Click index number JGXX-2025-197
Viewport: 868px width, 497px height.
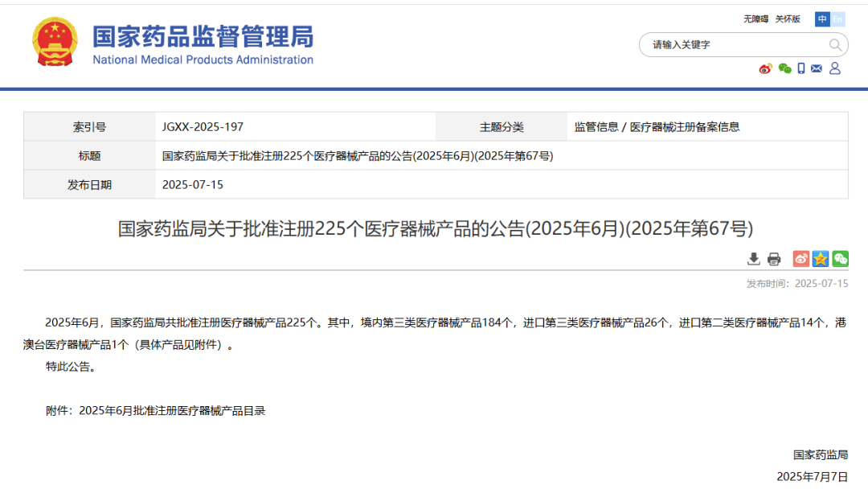click(x=203, y=127)
